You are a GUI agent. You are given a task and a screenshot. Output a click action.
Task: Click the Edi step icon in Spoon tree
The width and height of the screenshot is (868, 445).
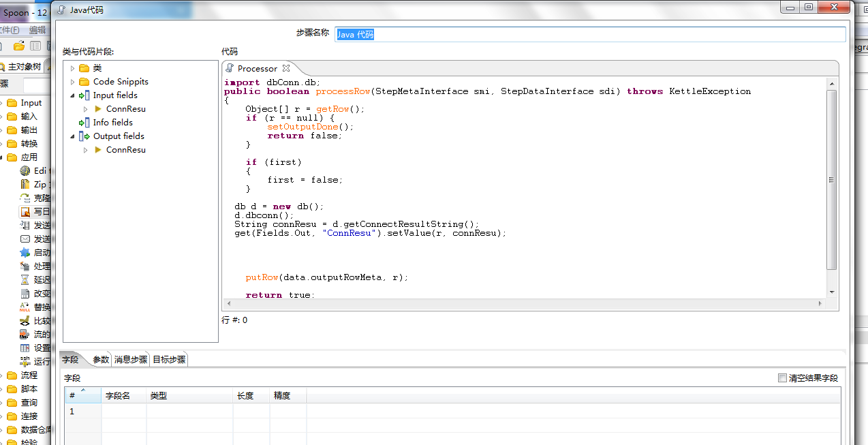click(x=25, y=171)
